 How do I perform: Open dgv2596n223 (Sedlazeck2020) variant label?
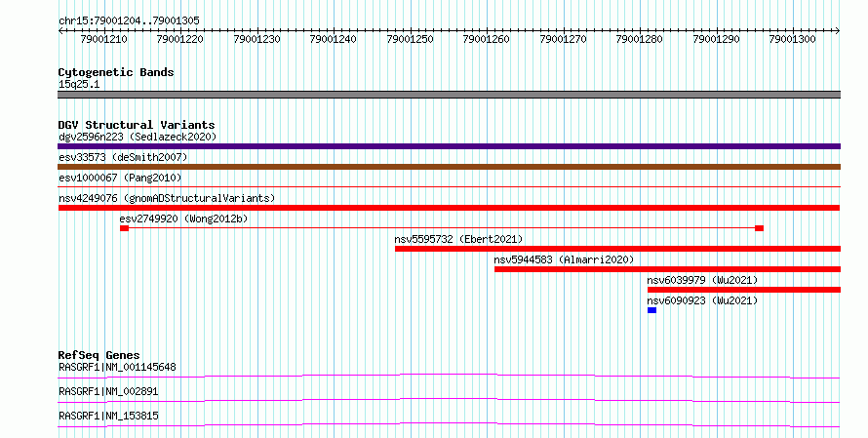(138, 137)
